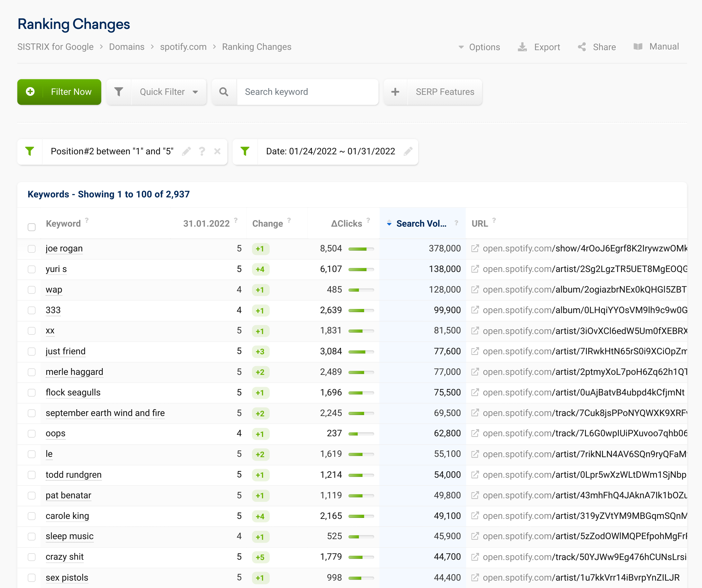The width and height of the screenshot is (702, 588).
Task: Select the flock seagulls row checkbox
Action: [x=32, y=393]
